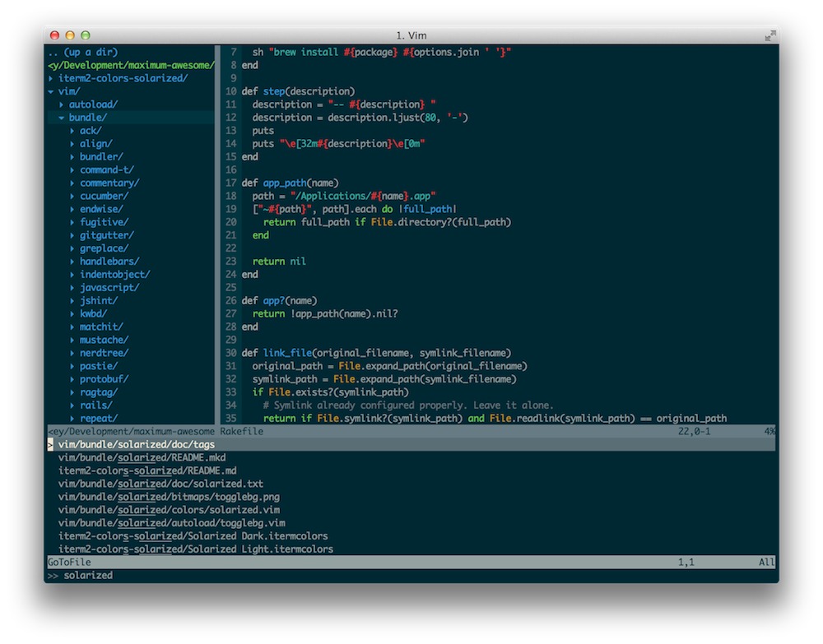
Task: Select the gitgutter/ folder
Action: click(x=106, y=235)
